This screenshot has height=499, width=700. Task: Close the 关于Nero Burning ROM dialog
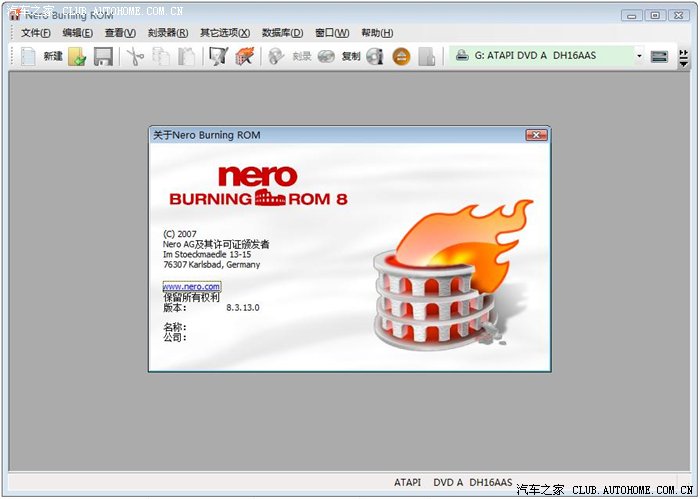(x=536, y=135)
